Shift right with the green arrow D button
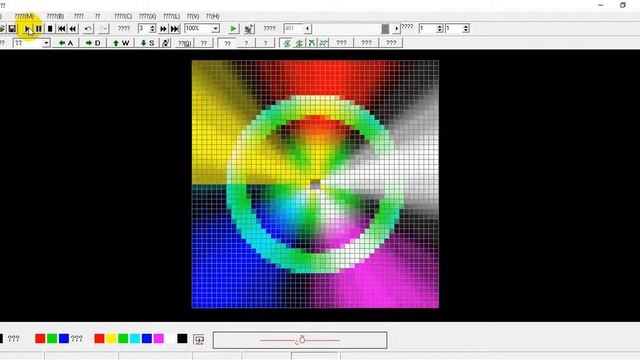 [x=93, y=43]
